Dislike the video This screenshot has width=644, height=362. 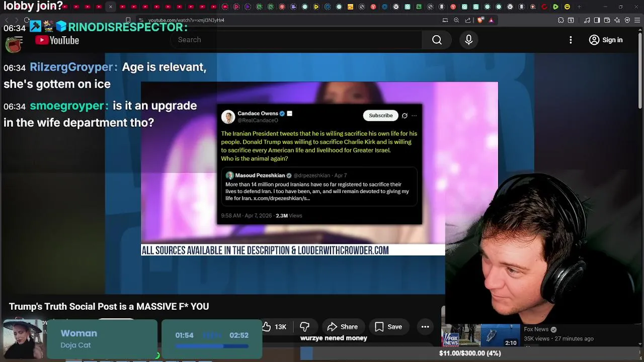pos(304,327)
